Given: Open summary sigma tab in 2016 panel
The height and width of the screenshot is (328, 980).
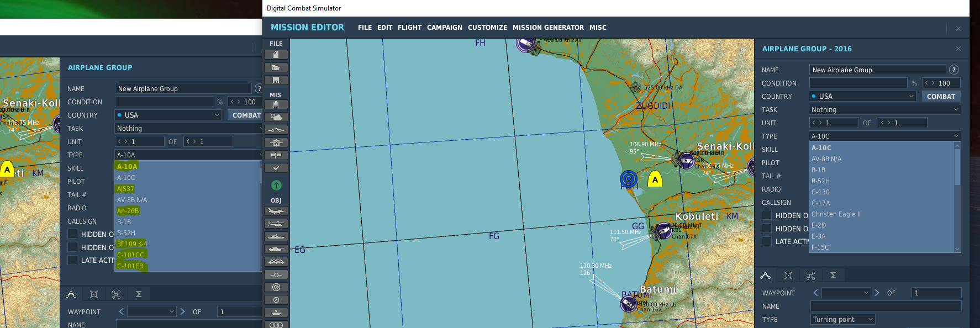Looking at the screenshot, I should point(833,276).
